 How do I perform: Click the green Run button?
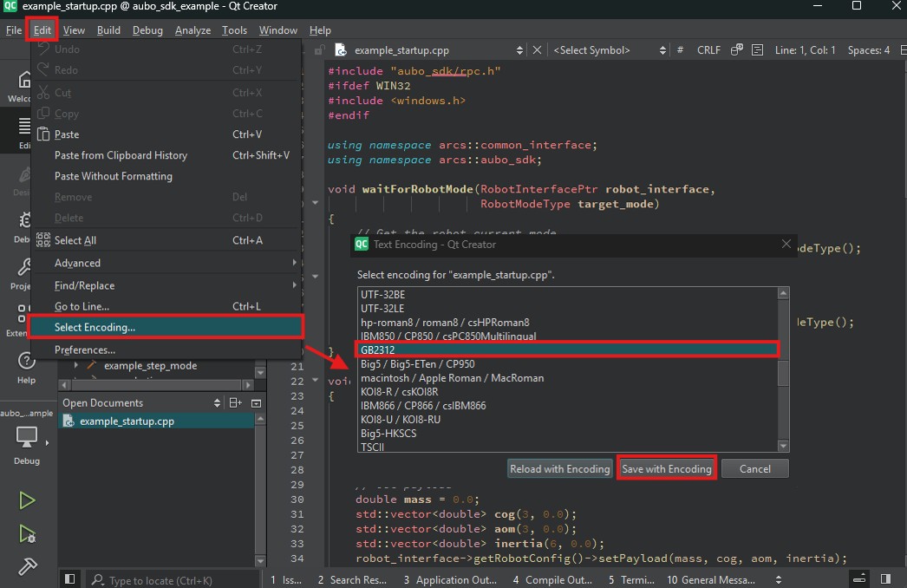point(27,500)
